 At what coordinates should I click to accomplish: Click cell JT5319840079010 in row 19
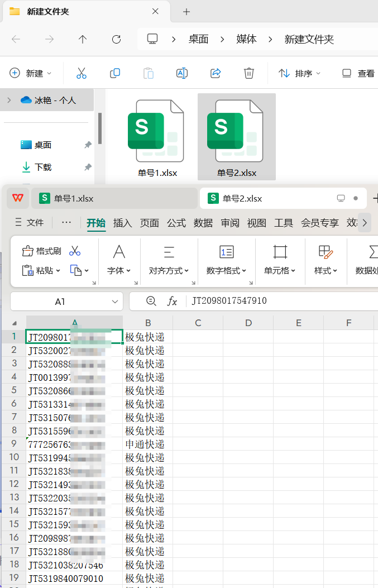(74, 579)
